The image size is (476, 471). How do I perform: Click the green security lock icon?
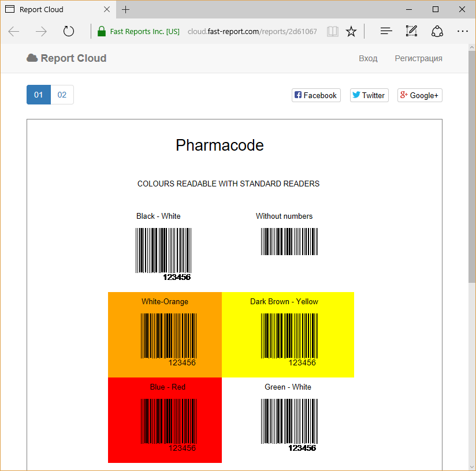pos(102,31)
